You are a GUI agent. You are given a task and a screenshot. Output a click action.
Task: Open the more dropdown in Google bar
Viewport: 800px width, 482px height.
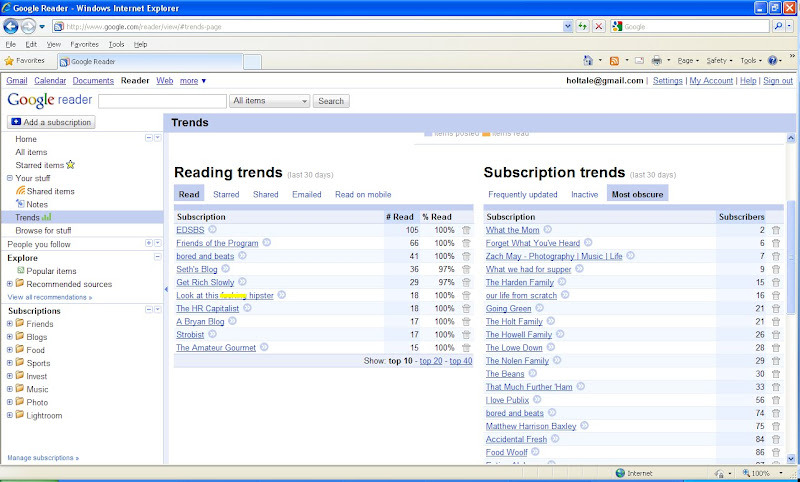[x=193, y=81]
